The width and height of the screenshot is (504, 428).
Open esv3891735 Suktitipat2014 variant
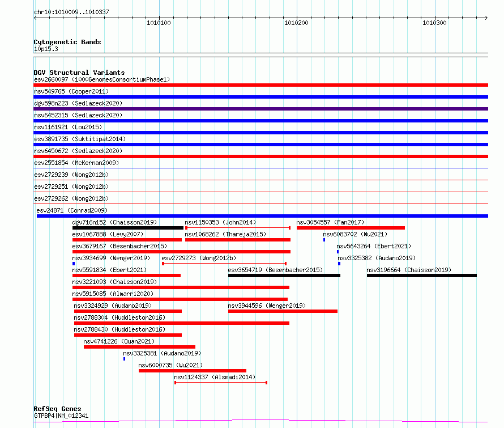click(80, 139)
